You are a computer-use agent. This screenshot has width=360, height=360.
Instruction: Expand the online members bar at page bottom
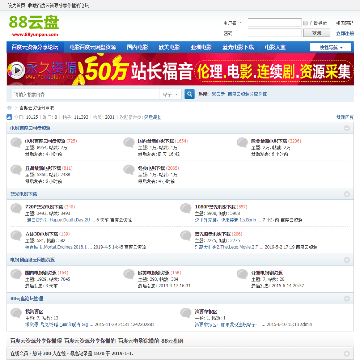pos(347,353)
